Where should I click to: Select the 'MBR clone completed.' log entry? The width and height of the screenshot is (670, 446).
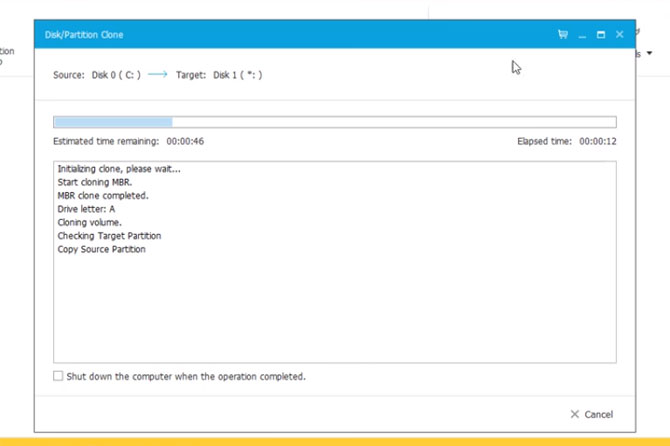(102, 196)
